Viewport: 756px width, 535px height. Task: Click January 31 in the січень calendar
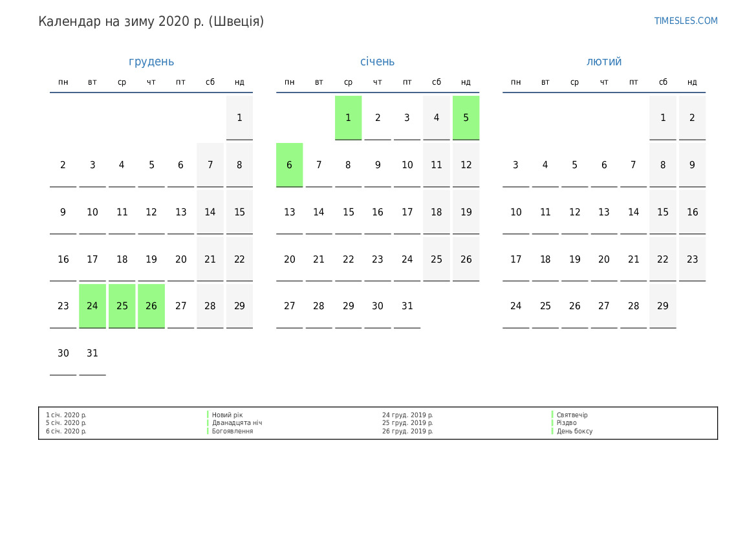click(x=407, y=306)
